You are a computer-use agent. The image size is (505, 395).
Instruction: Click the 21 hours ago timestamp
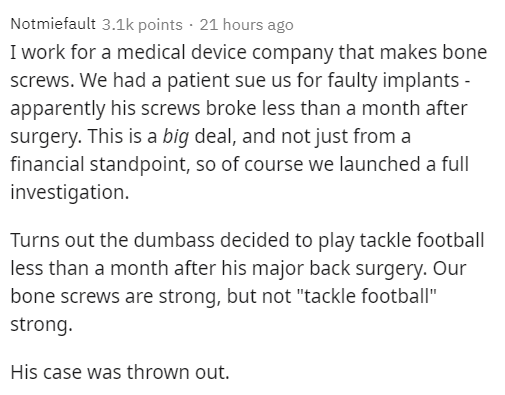click(x=246, y=25)
